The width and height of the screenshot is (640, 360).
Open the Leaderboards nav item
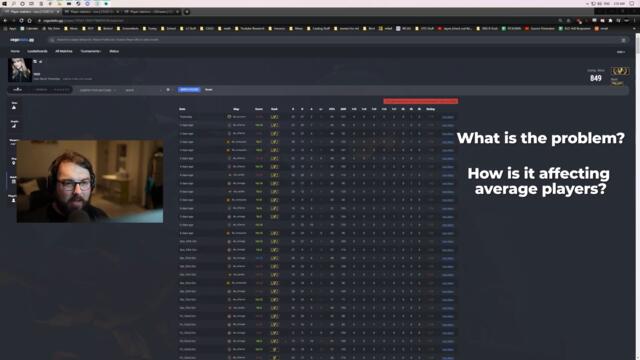point(37,51)
